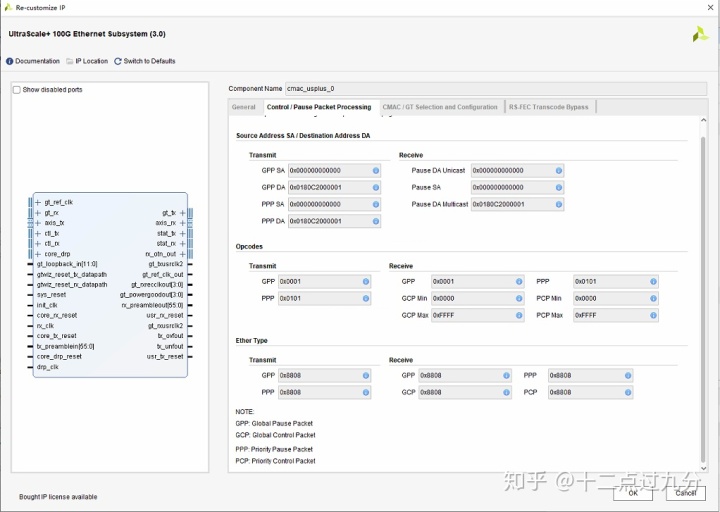Expand the axis_rx output interface port
The height and width of the screenshot is (512, 720).
point(182,223)
